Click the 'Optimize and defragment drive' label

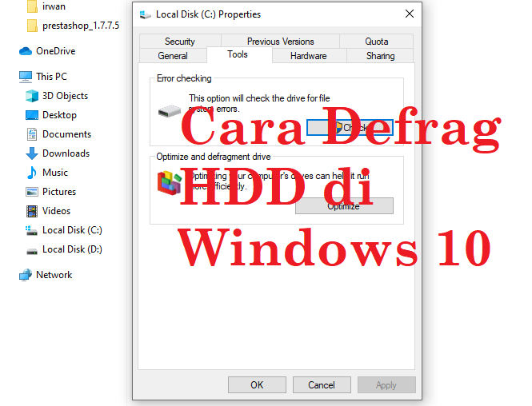click(214, 157)
